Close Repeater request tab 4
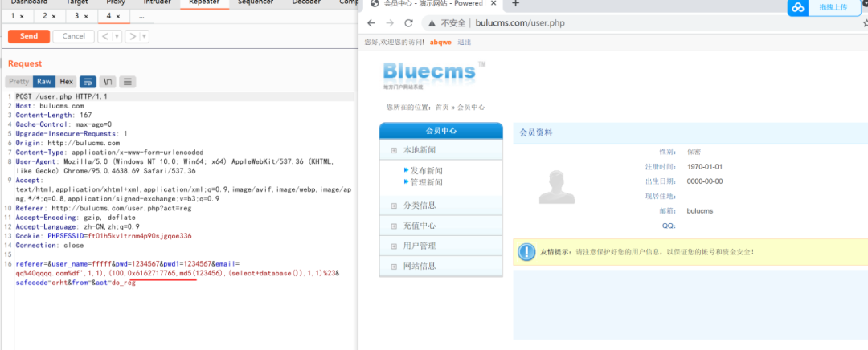The height and width of the screenshot is (350, 868). [x=118, y=17]
